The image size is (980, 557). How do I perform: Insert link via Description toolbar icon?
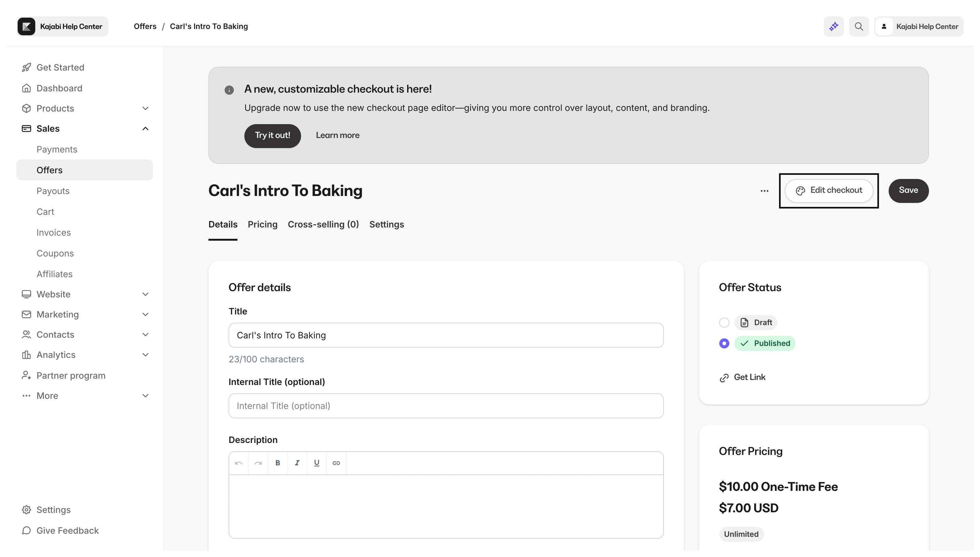(x=336, y=463)
